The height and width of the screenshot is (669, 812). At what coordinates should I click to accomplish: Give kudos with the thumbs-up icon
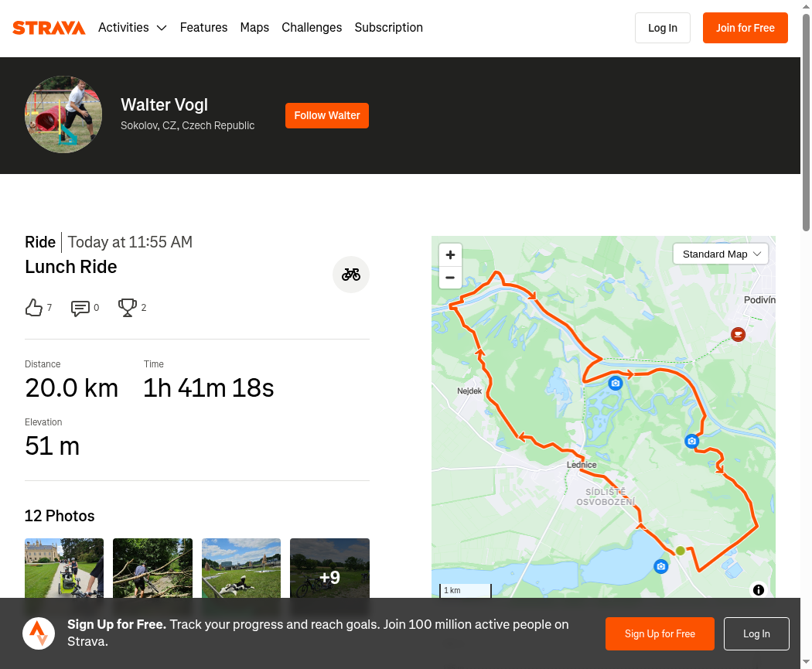coord(34,308)
